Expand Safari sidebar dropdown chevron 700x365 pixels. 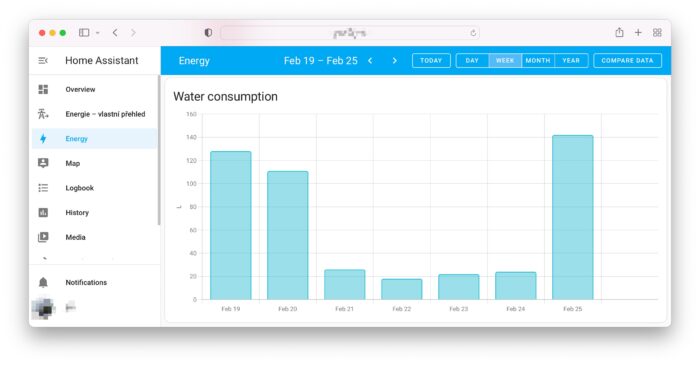97,33
